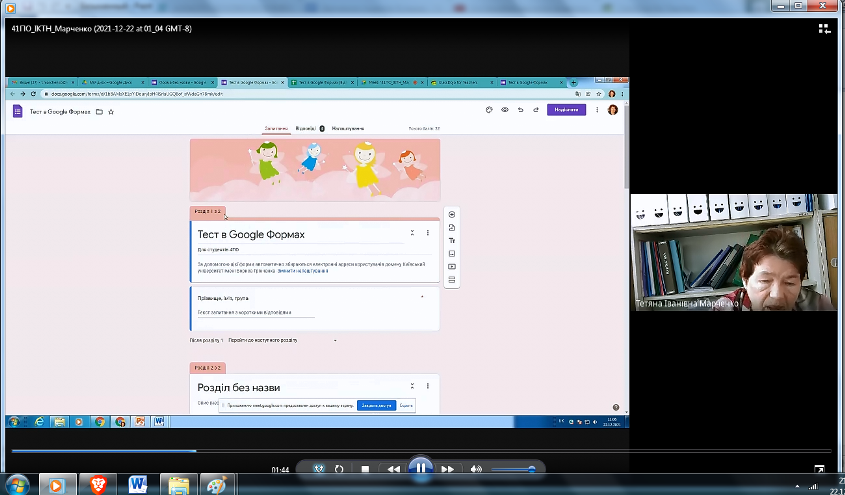Click the purple Надіслати button

(x=565, y=110)
